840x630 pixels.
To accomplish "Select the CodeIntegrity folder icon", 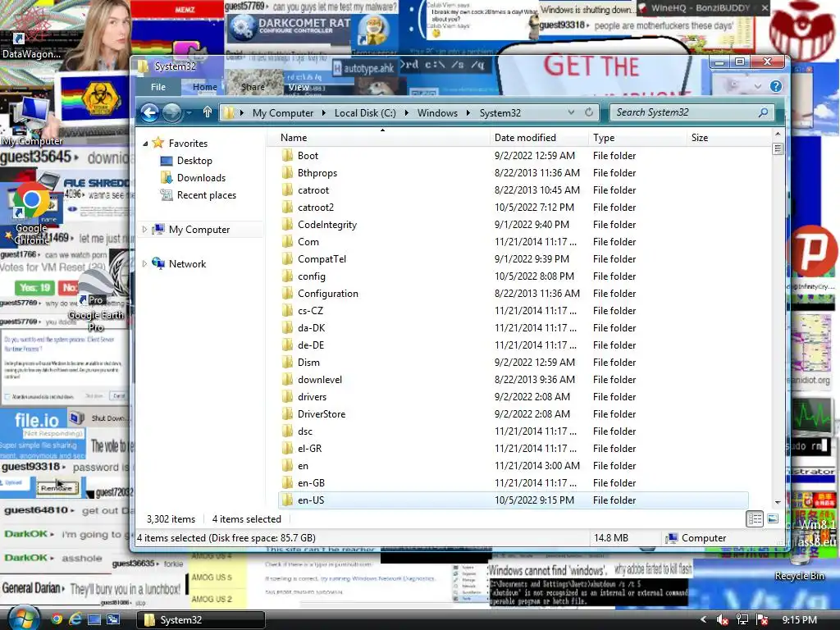I will tap(288, 224).
